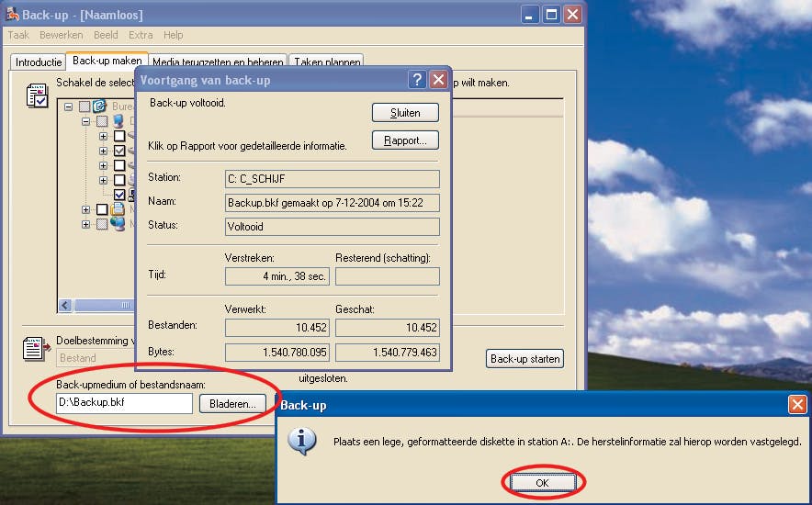
Task: Collapse the computer node with its minus box
Action: click(x=86, y=121)
